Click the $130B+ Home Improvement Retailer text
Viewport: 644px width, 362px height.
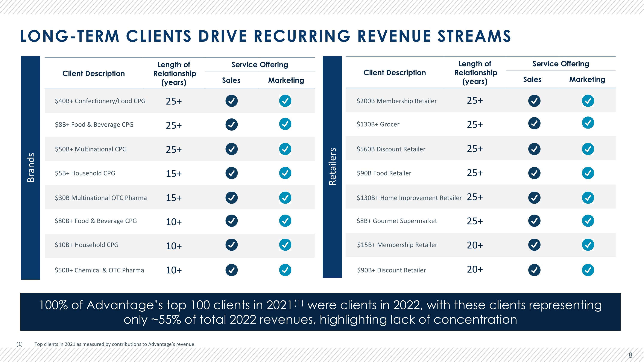pos(409,198)
